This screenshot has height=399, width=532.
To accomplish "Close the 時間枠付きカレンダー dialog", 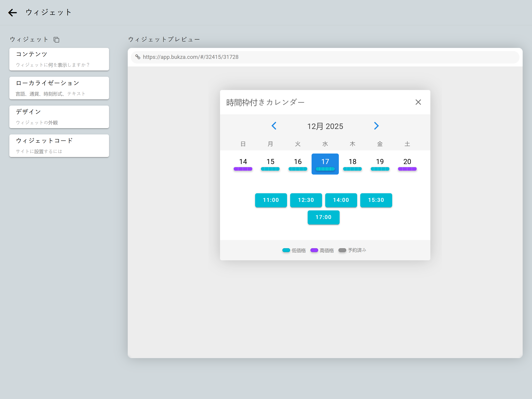I will click(x=418, y=102).
